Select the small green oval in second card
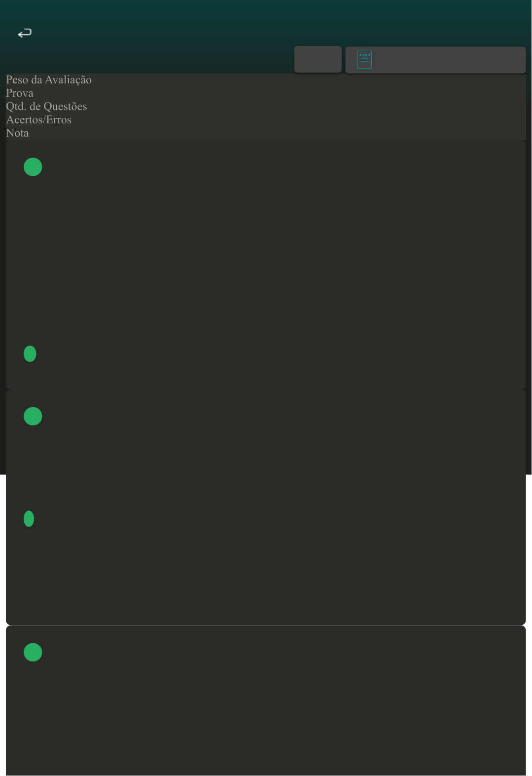 tap(29, 518)
